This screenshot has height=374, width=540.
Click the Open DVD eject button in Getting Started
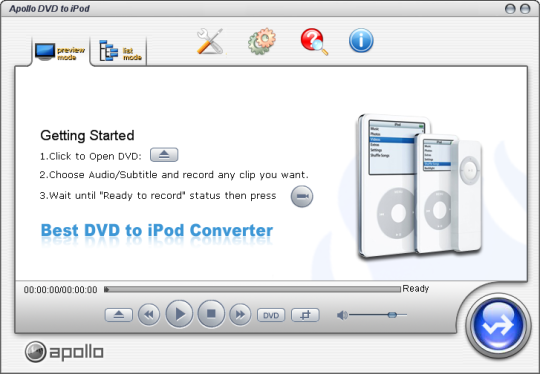(164, 155)
